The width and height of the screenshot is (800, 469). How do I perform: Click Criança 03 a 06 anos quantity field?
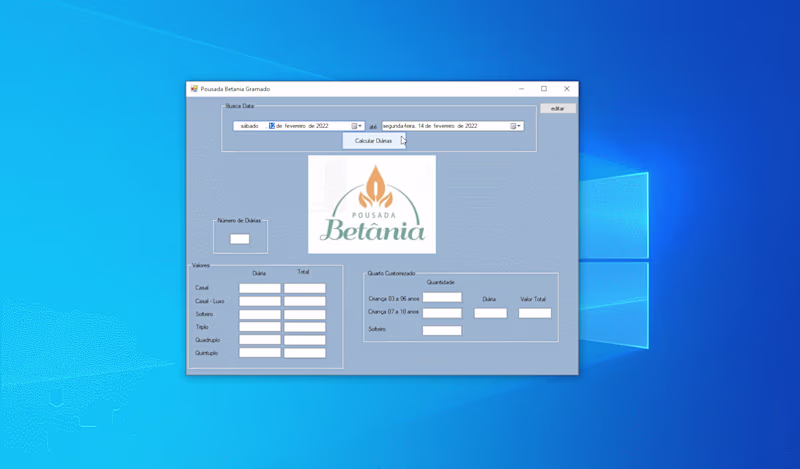[x=442, y=298]
